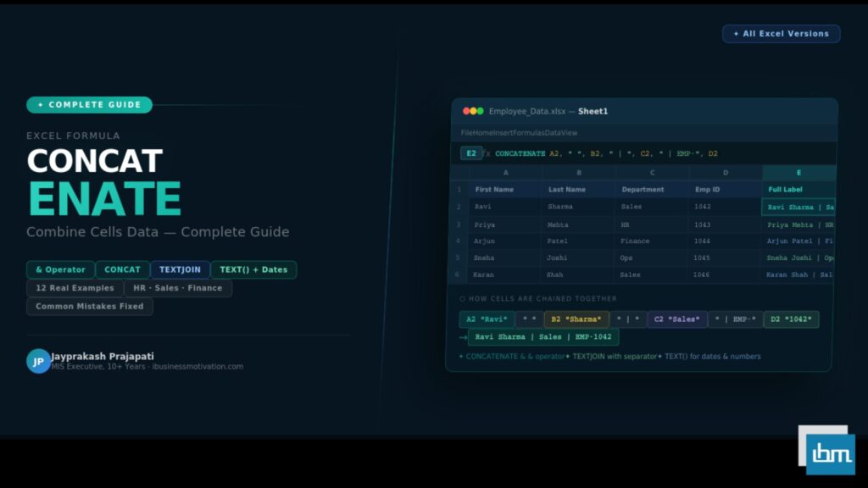Select the Shah last name cell
The width and height of the screenshot is (868, 488).
[x=578, y=274]
